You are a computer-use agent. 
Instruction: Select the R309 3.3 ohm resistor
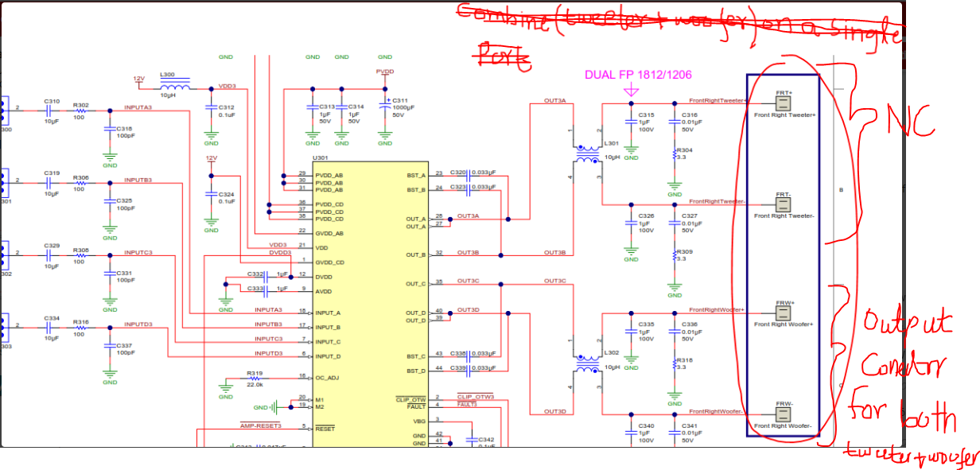tap(674, 256)
